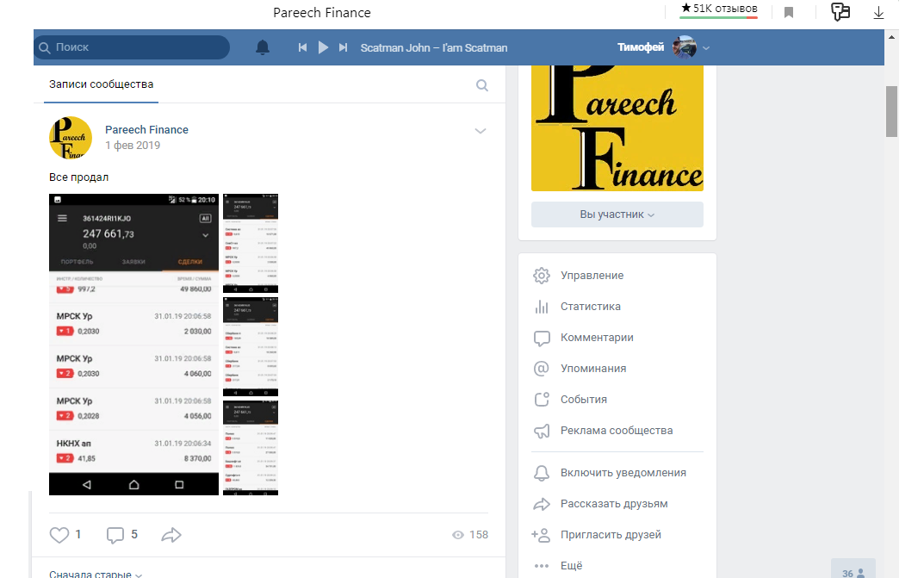Open the Вы участник membership dropdown
The image size is (924, 578).
pos(617,214)
